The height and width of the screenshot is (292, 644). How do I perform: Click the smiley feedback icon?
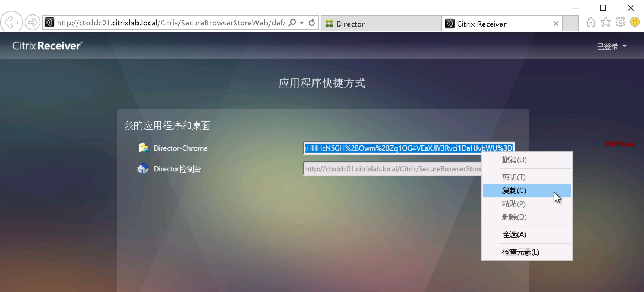click(x=635, y=22)
